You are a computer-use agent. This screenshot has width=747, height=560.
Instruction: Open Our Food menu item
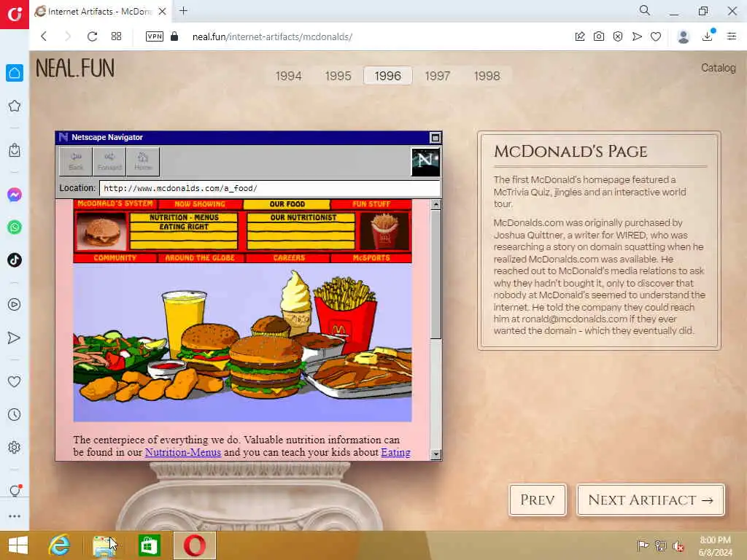click(287, 204)
